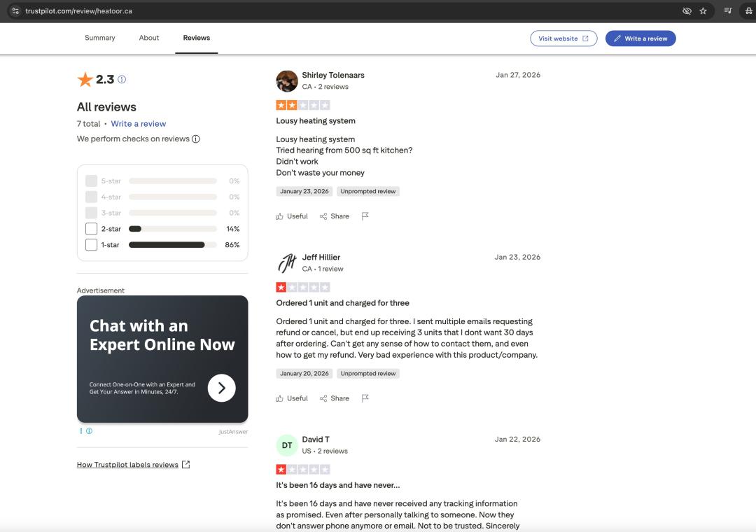Share Jeff Hillier's review

334,398
